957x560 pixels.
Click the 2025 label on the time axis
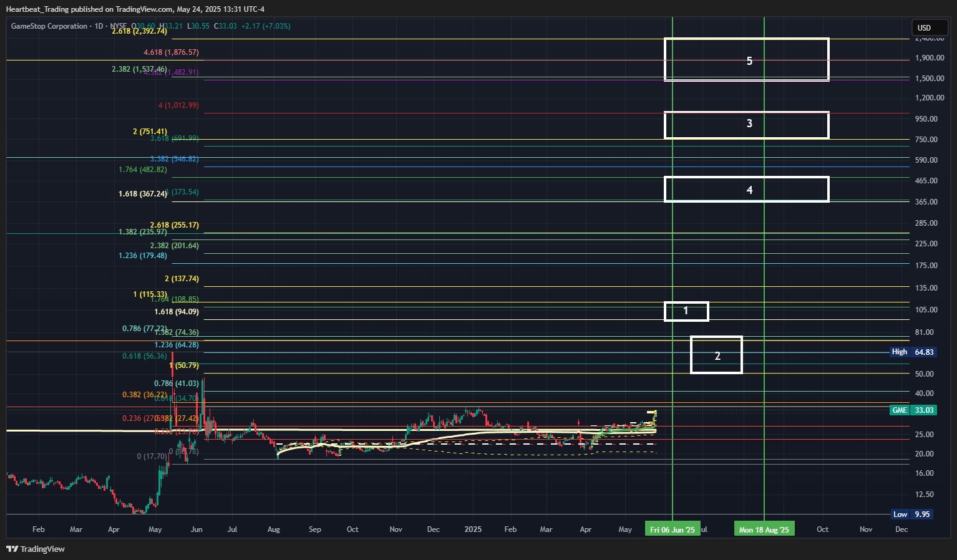(x=473, y=529)
